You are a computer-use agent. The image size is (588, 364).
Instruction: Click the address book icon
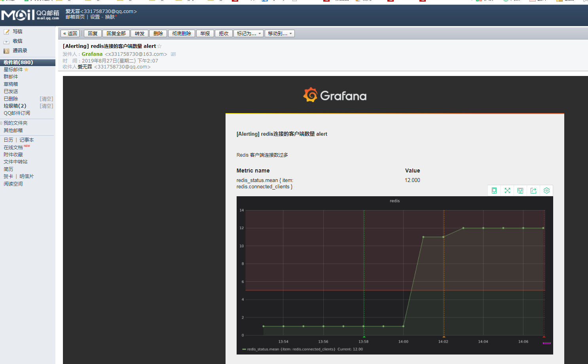6,51
